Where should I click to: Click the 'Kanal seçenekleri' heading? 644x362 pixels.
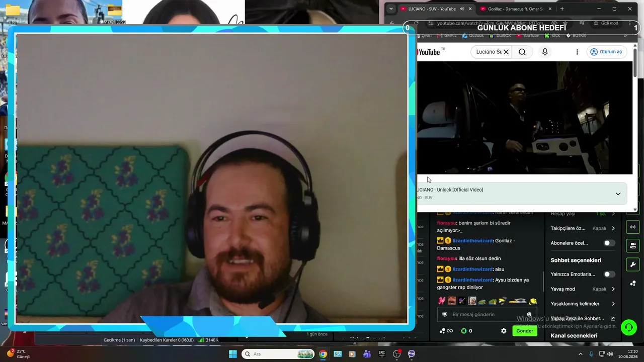(x=574, y=336)
